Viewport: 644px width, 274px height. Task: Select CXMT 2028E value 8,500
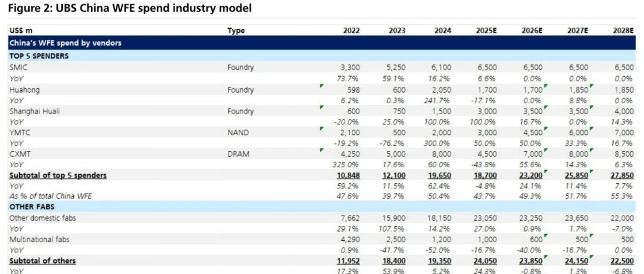(x=624, y=154)
